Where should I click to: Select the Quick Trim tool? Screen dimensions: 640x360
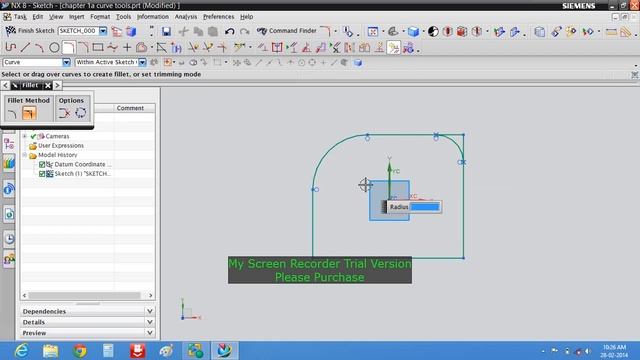(193, 48)
